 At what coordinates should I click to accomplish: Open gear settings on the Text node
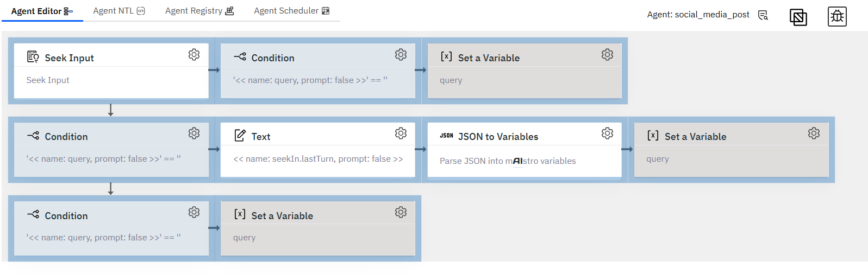click(401, 133)
